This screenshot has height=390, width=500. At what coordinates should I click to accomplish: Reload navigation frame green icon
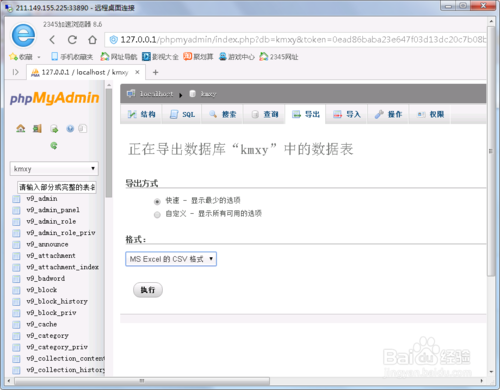(54, 146)
